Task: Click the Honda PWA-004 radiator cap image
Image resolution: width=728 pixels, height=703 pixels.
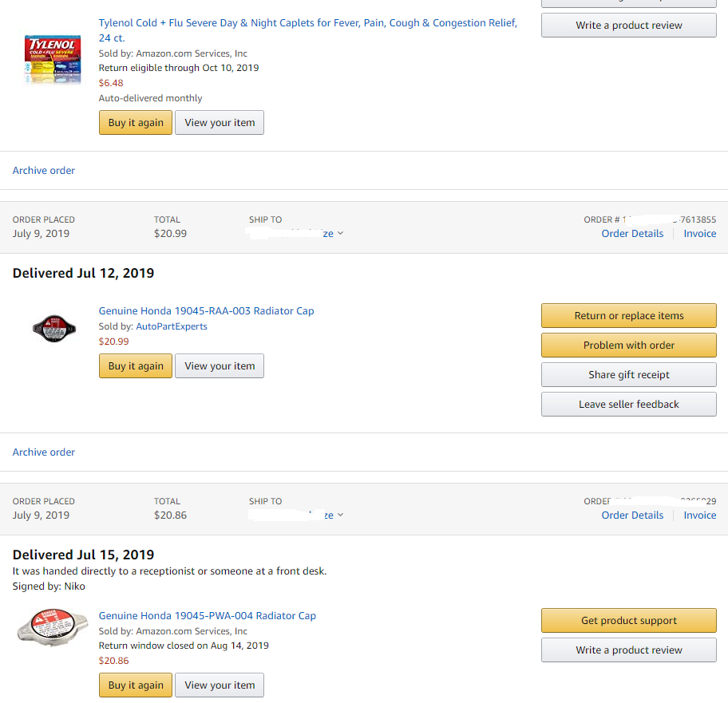Action: pos(53,628)
